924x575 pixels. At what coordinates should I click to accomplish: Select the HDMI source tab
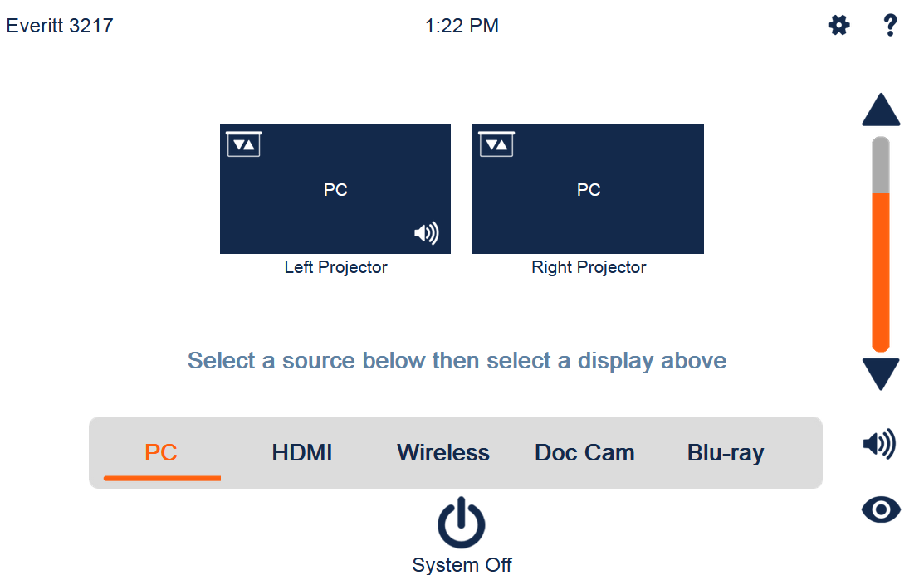(x=301, y=452)
